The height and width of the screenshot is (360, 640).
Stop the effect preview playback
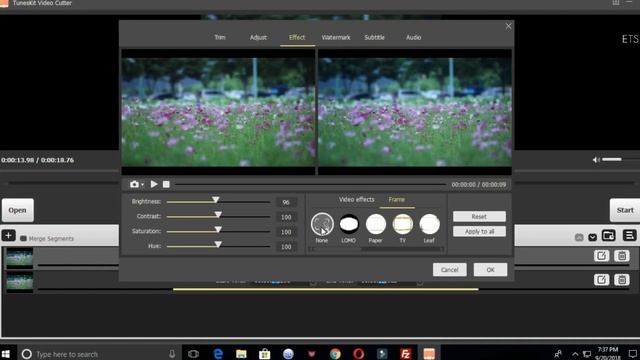(x=166, y=184)
